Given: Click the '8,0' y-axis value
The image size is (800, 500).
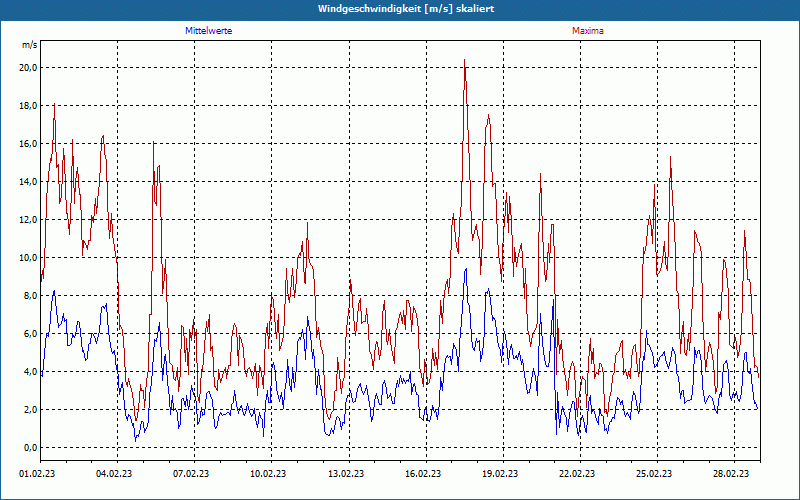Looking at the screenshot, I should 30,296.
